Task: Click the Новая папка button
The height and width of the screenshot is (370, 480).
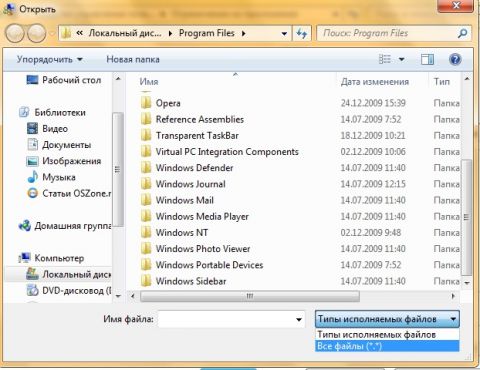Action: tap(133, 60)
